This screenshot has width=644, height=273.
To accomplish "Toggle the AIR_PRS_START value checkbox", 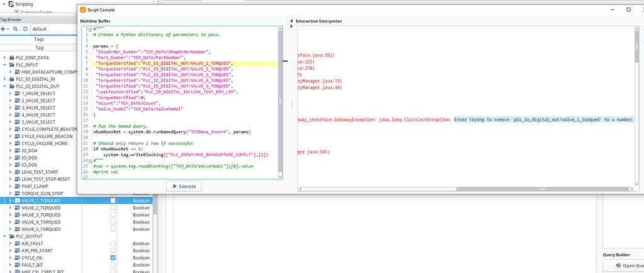I will pyautogui.click(x=113, y=251).
